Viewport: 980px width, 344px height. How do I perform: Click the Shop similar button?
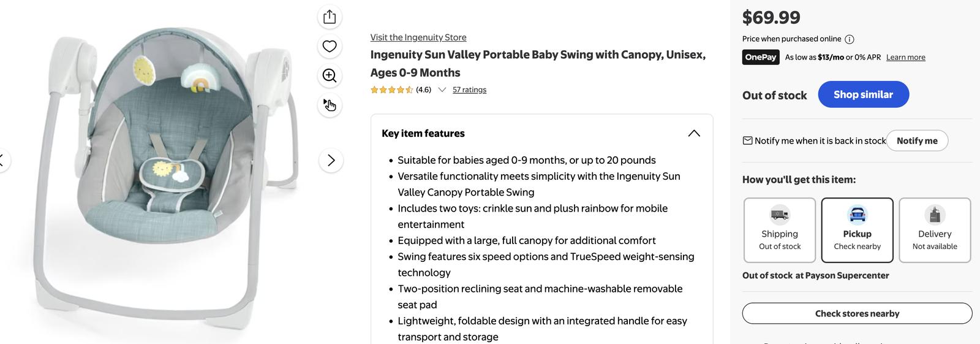[864, 94]
